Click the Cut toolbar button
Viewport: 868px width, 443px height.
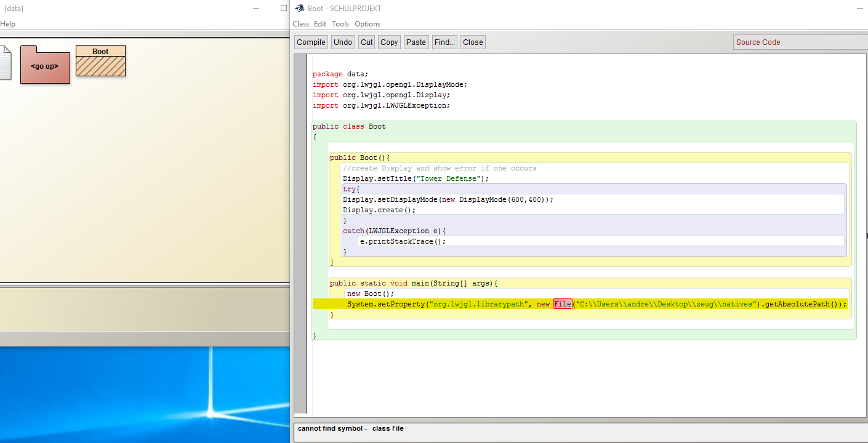tap(367, 42)
